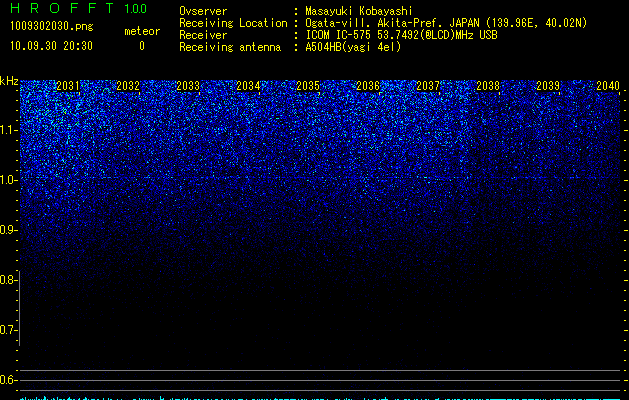629x400 pixels.
Task: Click the meteor label
Action: tap(142, 31)
